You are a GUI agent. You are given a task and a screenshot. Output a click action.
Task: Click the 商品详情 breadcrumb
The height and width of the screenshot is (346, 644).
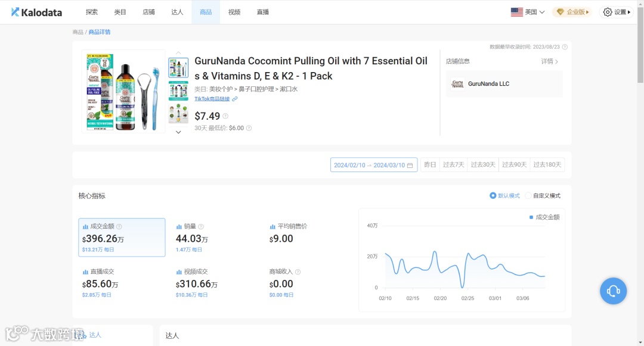[x=100, y=32]
